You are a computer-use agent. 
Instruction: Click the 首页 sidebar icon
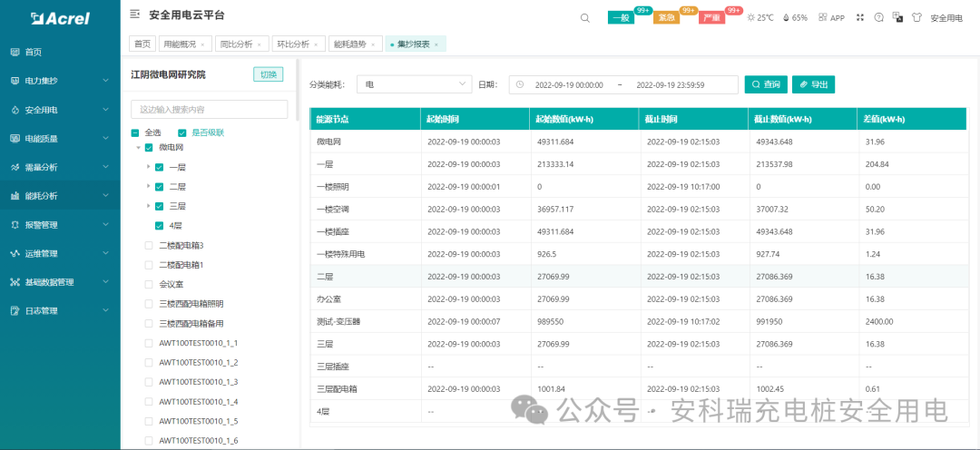point(15,53)
